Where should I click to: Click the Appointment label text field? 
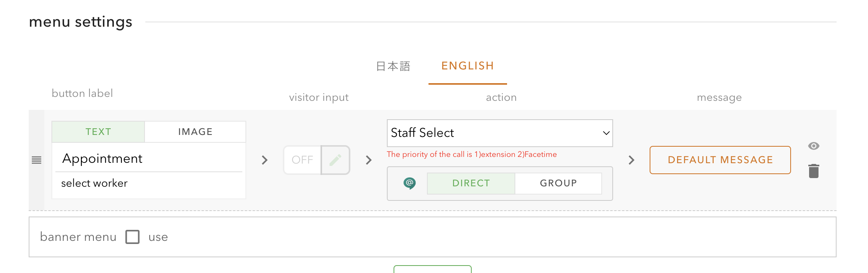pos(148,158)
